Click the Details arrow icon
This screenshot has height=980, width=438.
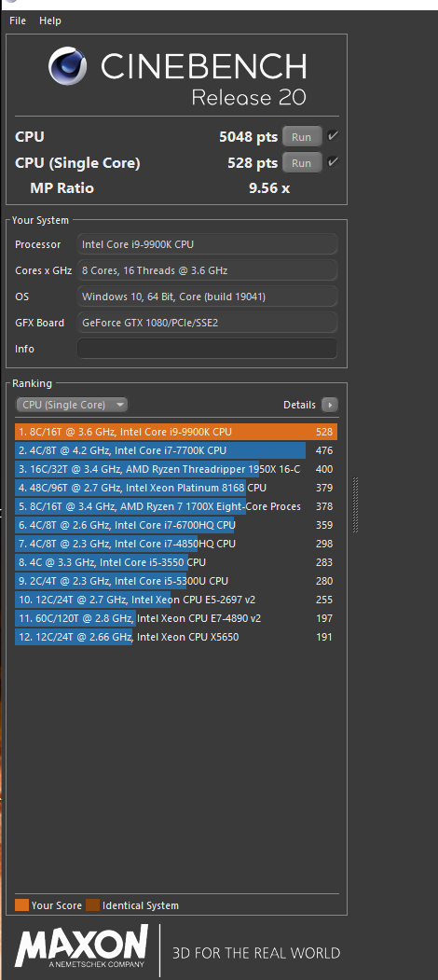pyautogui.click(x=329, y=405)
